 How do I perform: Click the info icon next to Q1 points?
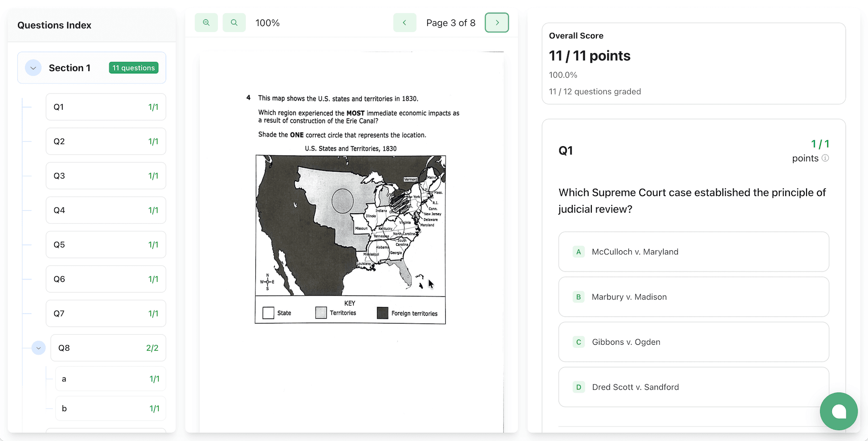point(826,158)
